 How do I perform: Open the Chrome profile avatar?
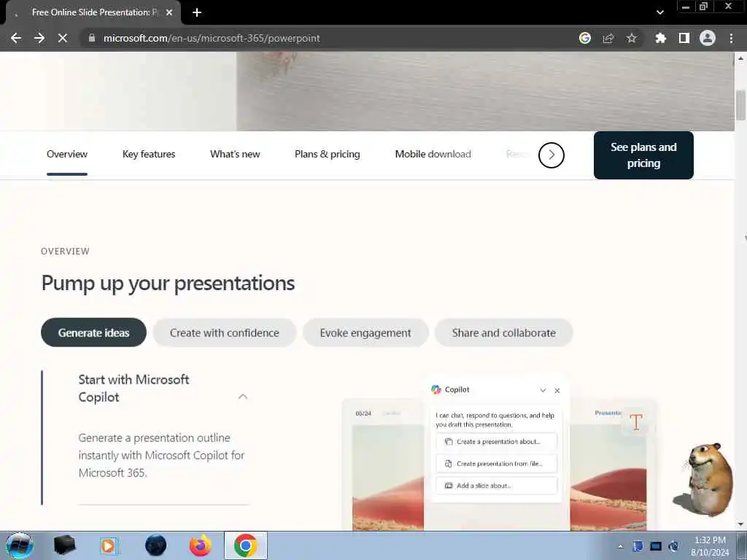[707, 38]
